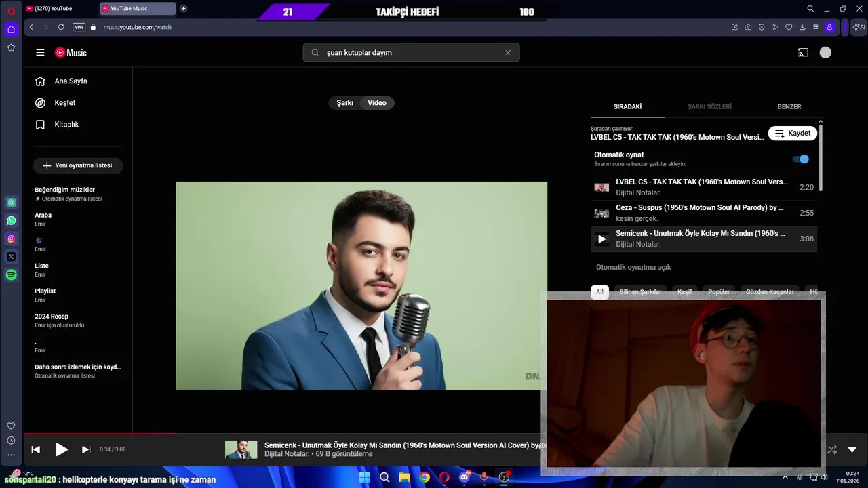Click the Ceza - Suspus queue thumbnail

coord(601,213)
